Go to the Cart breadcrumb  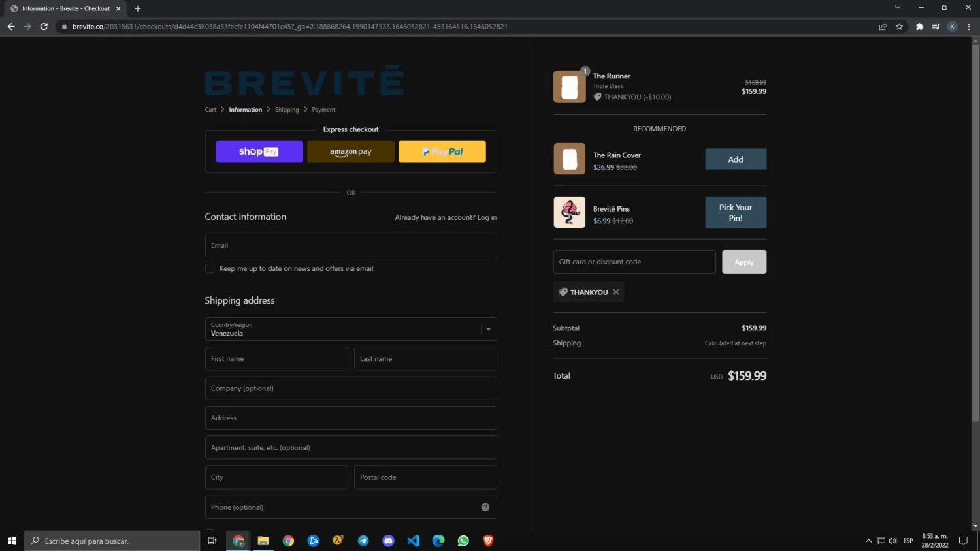point(210,110)
